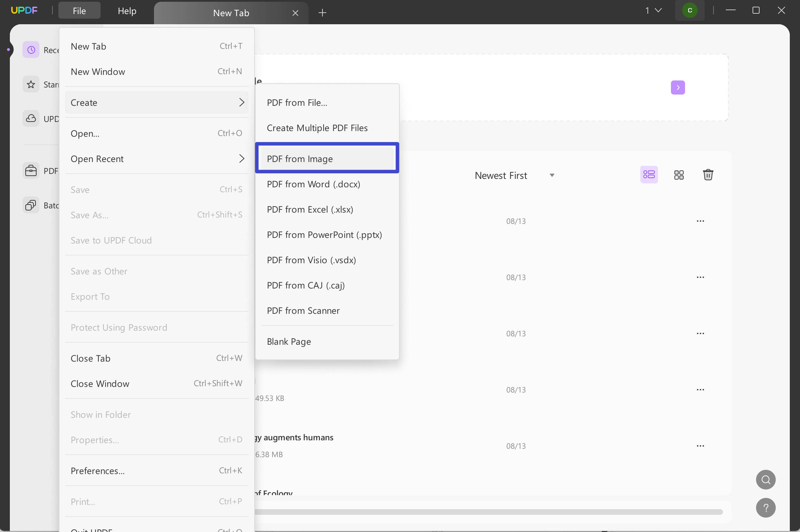The width and height of the screenshot is (800, 532).
Task: Open UPDF Cloud from the sidebar
Action: pos(31,119)
